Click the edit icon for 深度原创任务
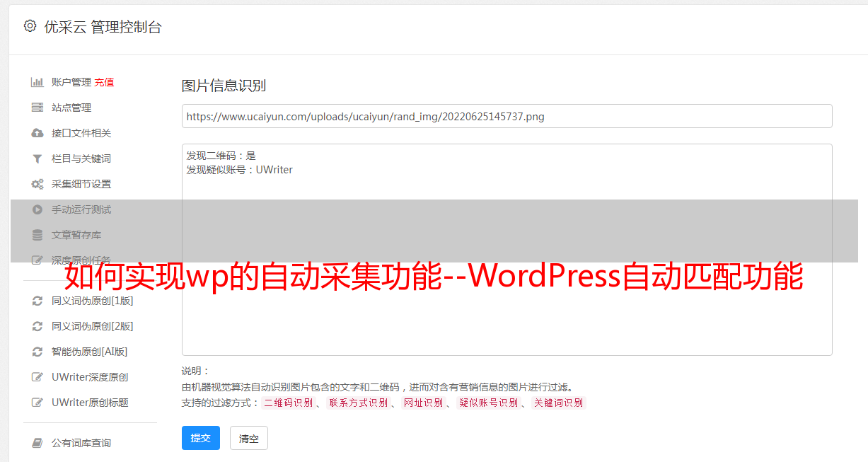This screenshot has height=462, width=868. [37, 260]
